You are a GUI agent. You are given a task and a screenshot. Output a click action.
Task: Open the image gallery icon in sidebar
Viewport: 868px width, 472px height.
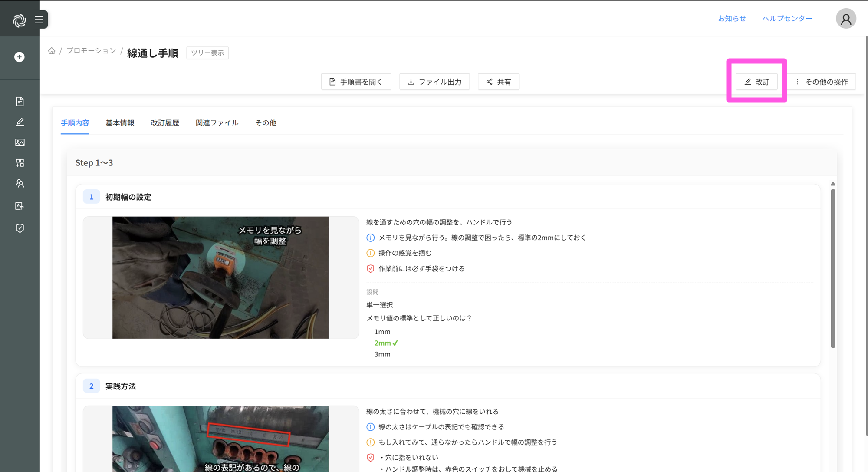(20, 142)
